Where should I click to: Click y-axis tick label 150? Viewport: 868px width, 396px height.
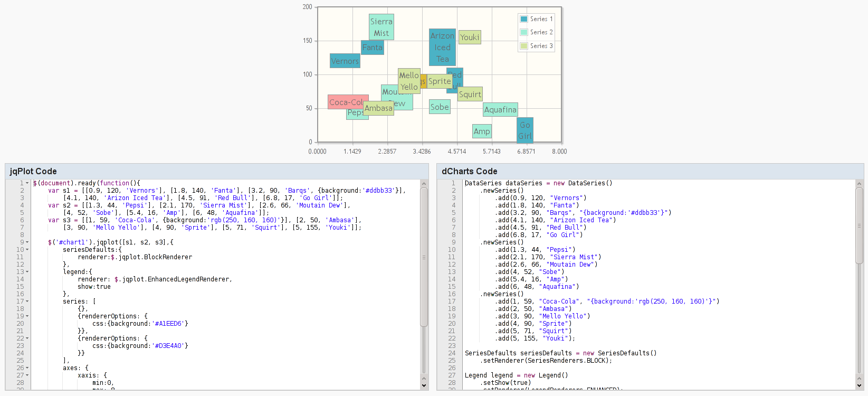coord(308,41)
